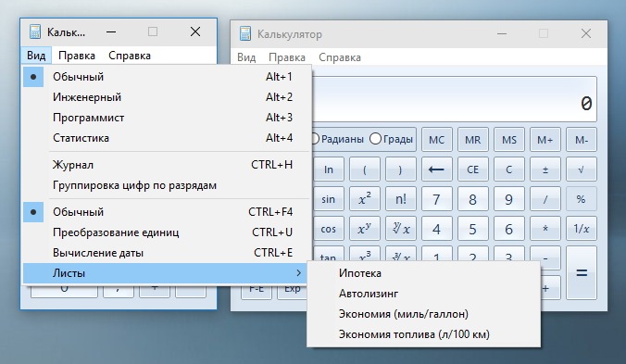626x364 pixels.
Task: Choose the Ипотека worksheet
Action: 423,273
